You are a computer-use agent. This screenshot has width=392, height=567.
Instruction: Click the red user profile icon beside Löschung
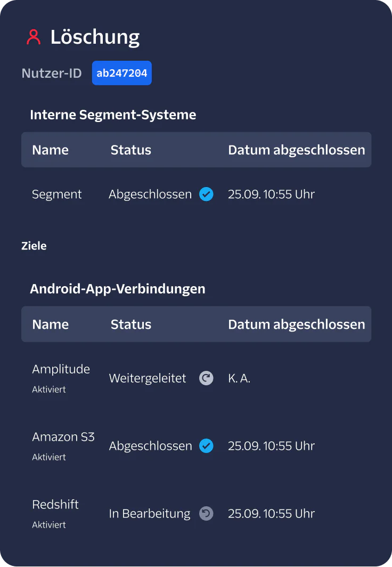click(x=34, y=37)
